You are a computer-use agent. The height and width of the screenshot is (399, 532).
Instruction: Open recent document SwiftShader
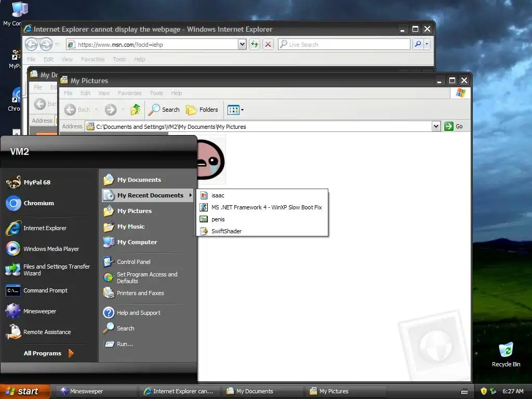262,231
